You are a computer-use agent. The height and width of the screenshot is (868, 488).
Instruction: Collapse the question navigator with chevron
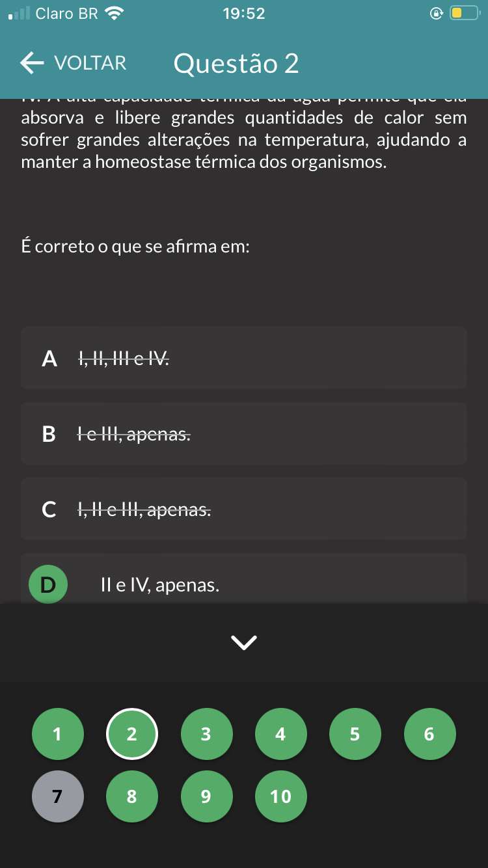(x=244, y=642)
